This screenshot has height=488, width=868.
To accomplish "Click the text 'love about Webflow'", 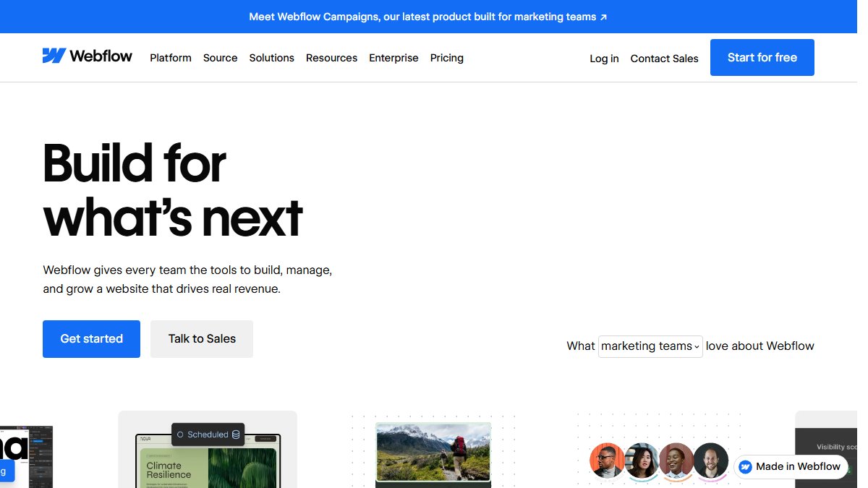I will pyautogui.click(x=759, y=346).
